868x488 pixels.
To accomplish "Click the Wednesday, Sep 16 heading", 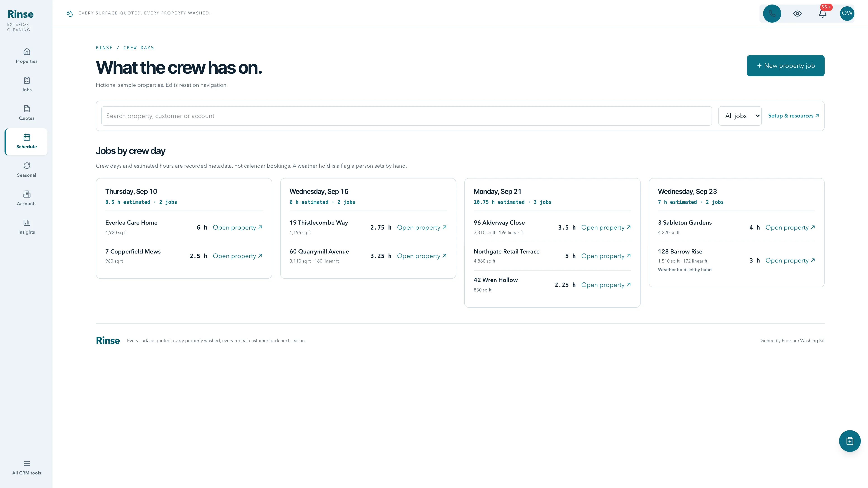I will coord(319,191).
